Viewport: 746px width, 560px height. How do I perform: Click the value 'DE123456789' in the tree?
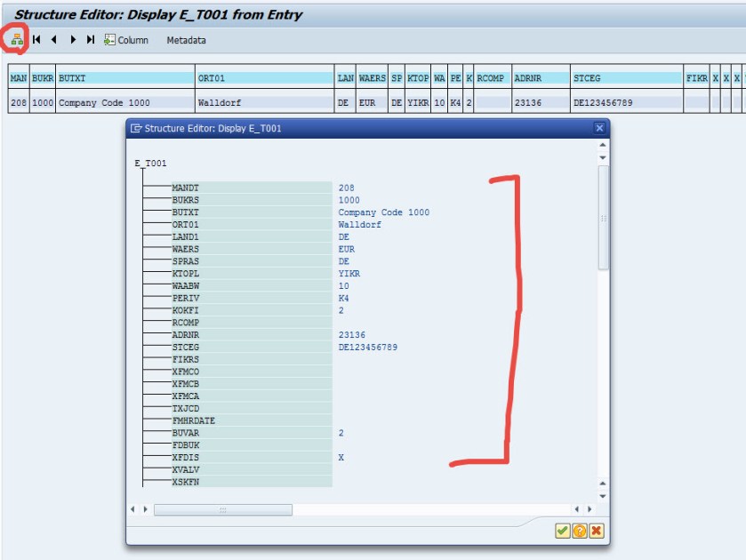[x=368, y=348]
